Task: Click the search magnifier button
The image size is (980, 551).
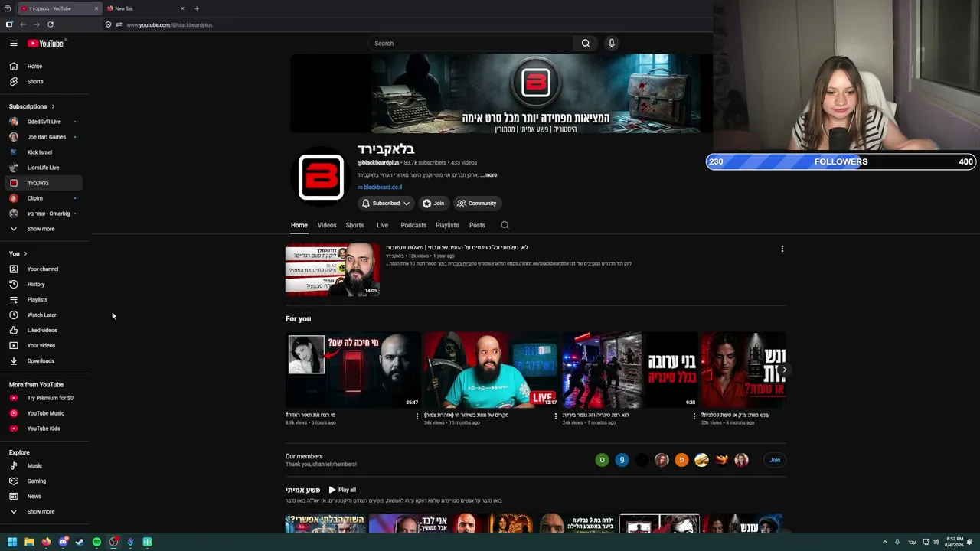Action: 586,44
